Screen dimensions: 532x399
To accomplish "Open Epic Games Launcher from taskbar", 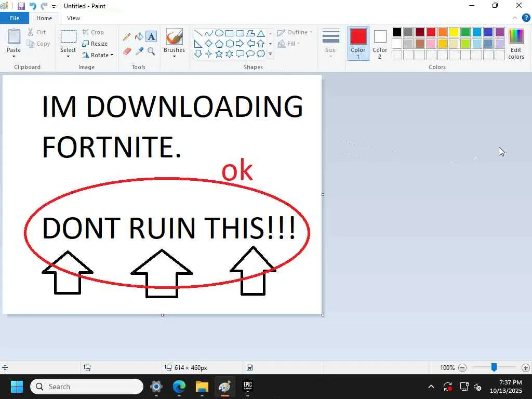I will tap(248, 387).
